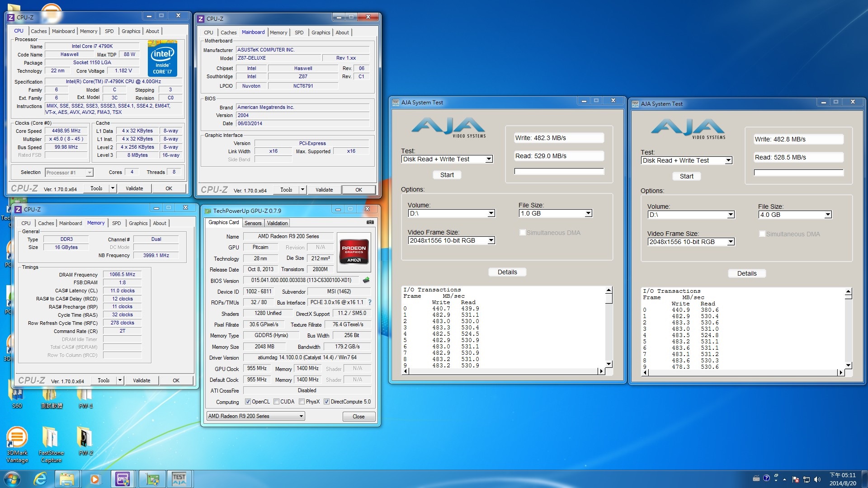The height and width of the screenshot is (488, 868).
Task: Switch to the Sensors tab in GPU-Z
Action: coord(253,223)
